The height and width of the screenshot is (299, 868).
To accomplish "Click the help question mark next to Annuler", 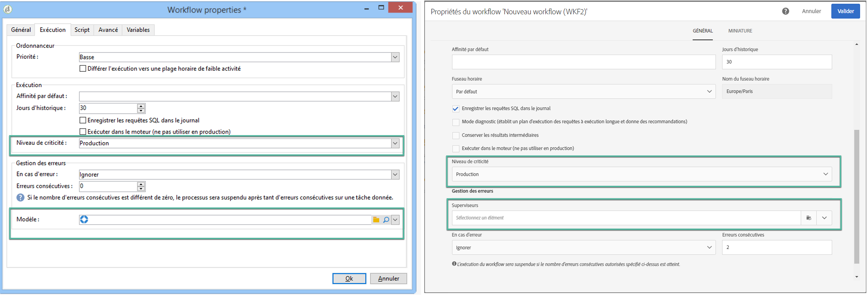I will (x=785, y=11).
